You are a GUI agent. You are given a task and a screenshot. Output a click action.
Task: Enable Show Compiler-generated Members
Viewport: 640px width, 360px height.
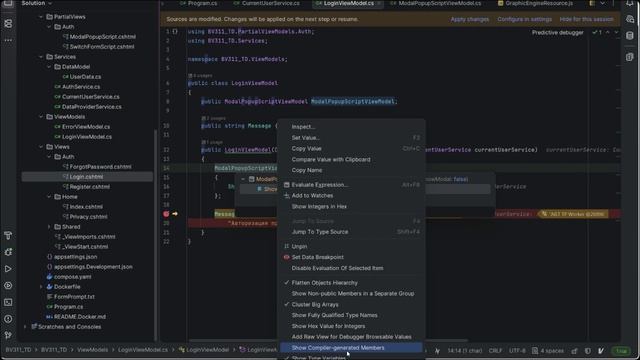pyautogui.click(x=351, y=348)
